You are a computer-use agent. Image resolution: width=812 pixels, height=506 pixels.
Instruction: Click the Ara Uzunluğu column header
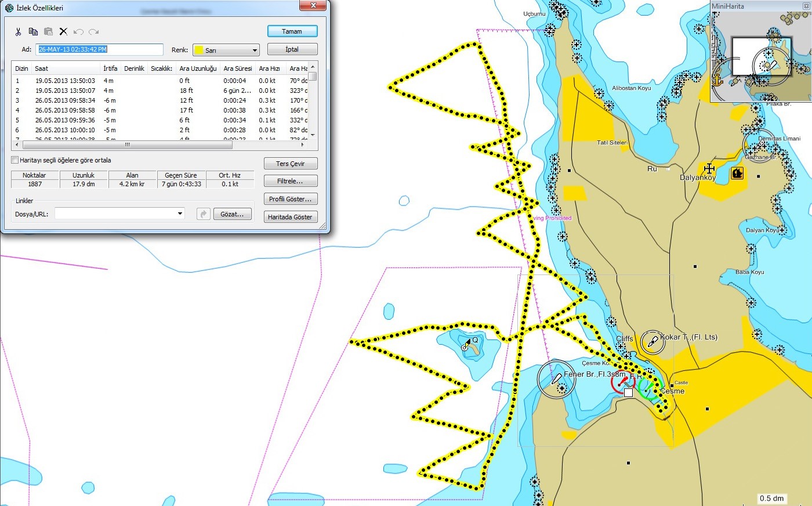coord(199,68)
